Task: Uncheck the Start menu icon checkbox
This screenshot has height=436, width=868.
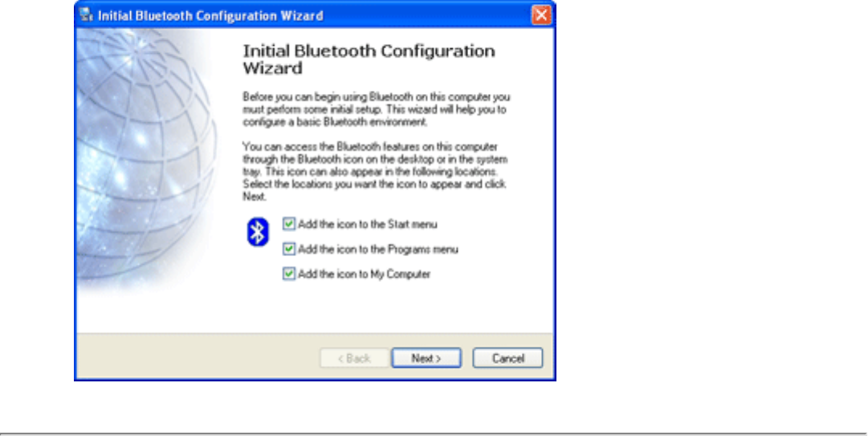Action: point(289,224)
